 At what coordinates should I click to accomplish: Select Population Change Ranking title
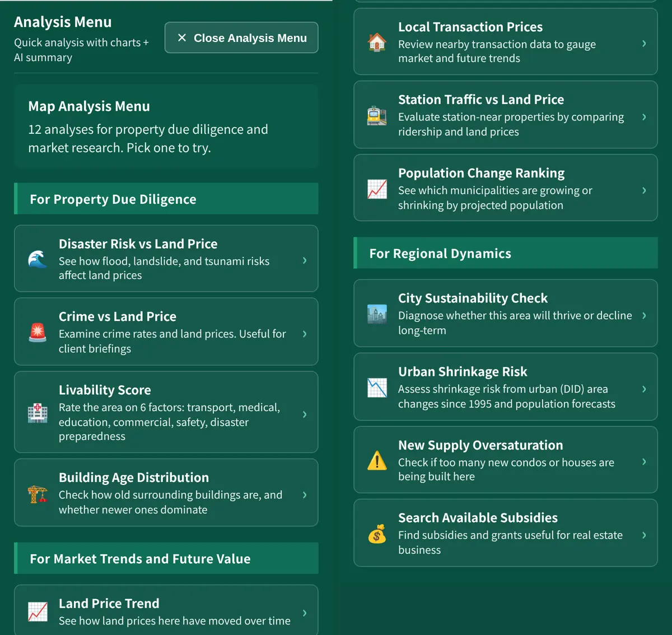482,173
